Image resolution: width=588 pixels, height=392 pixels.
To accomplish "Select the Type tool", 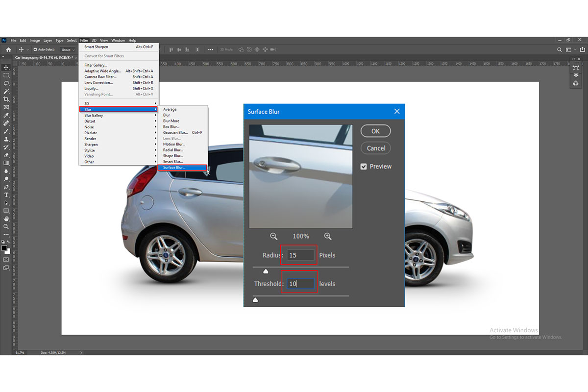I will click(6, 195).
